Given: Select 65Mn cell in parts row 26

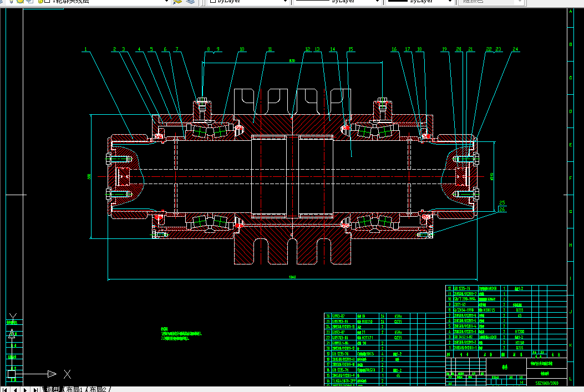Looking at the screenshot, I should [x=398, y=316].
